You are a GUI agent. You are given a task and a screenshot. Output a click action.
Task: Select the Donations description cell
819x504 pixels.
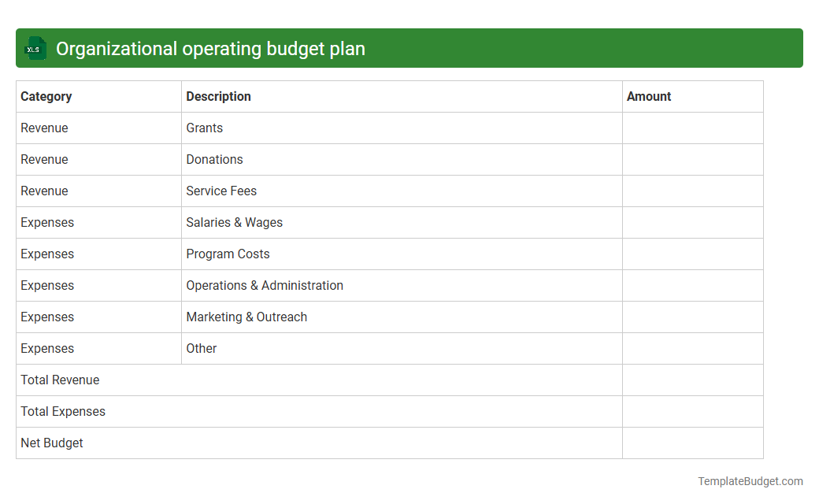pos(214,159)
